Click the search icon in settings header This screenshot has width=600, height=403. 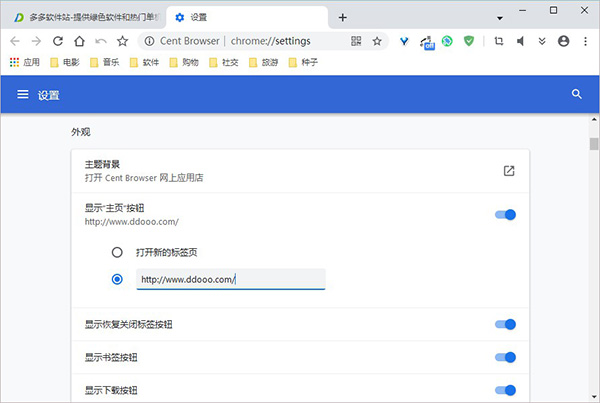tap(576, 94)
